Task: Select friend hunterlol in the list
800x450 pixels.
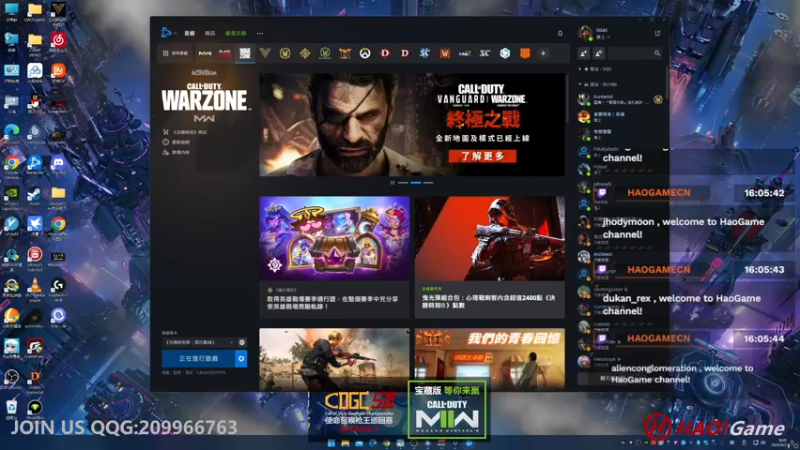Action: coord(620,99)
